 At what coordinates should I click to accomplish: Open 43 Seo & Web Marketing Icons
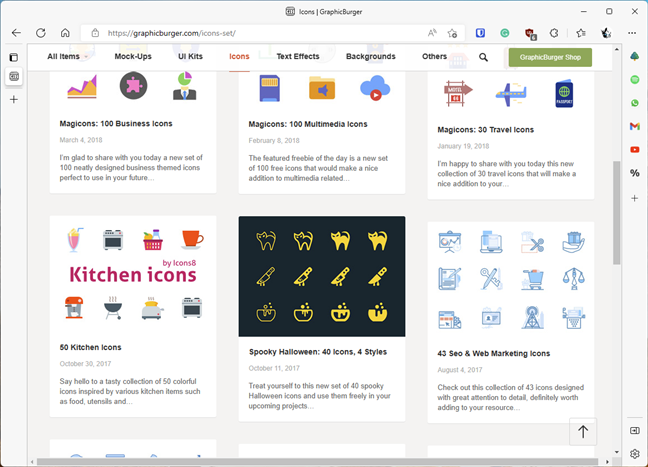click(x=493, y=353)
